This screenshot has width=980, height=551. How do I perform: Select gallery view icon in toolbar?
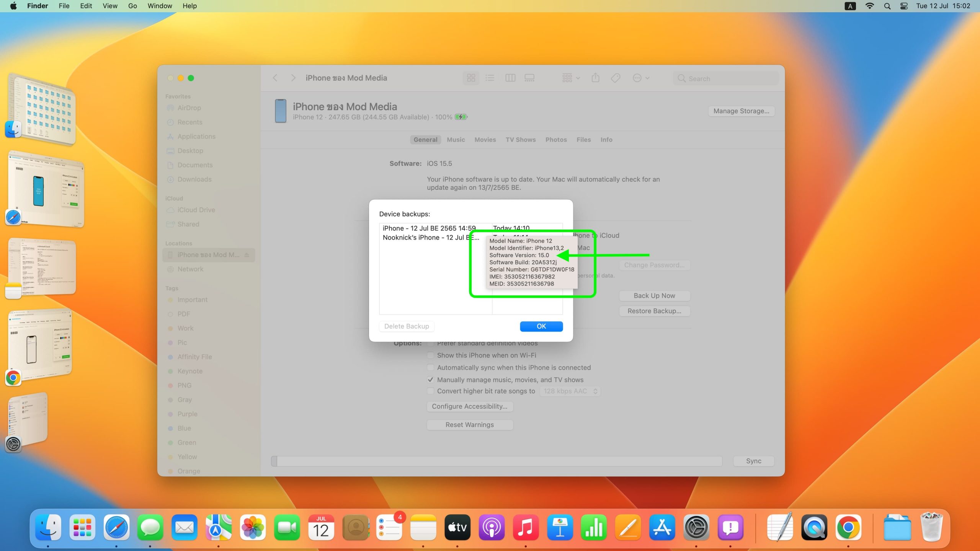click(529, 78)
